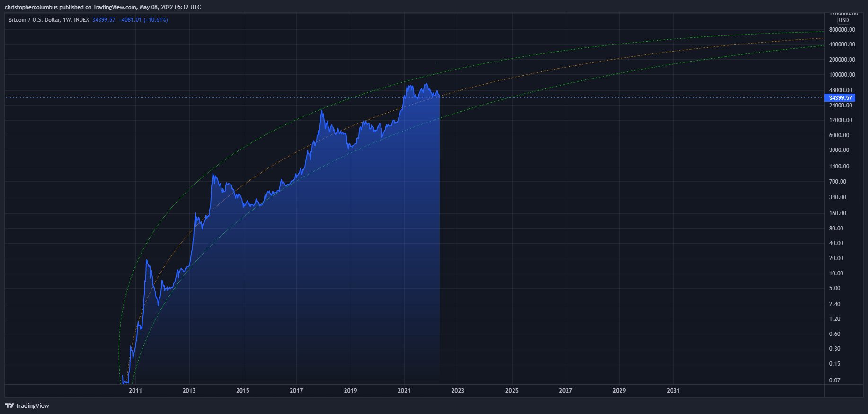
Task: Click the 2017 label on time axis
Action: click(x=296, y=391)
